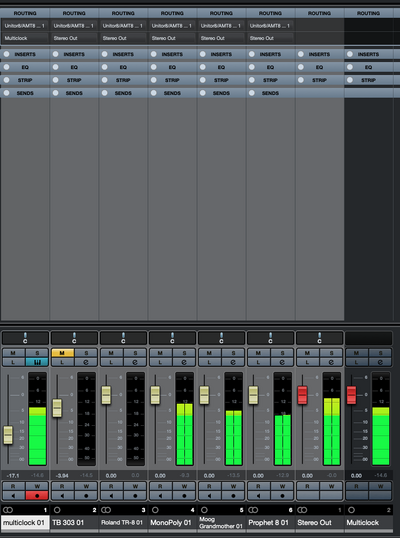Click stereo channel icon above Prophet 8 01
Image resolution: width=400 pixels, height=538 pixels.
(253, 510)
